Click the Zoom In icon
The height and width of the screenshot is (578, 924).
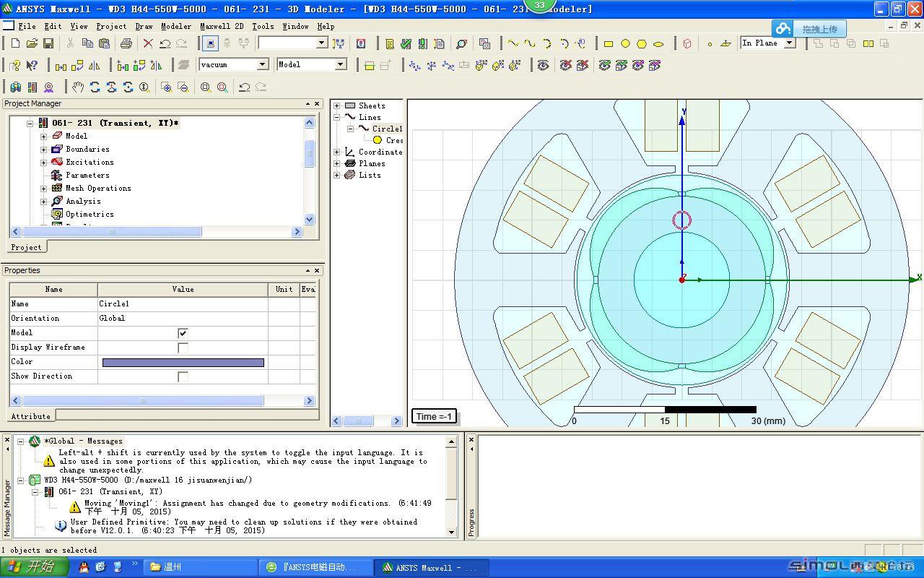(x=167, y=87)
